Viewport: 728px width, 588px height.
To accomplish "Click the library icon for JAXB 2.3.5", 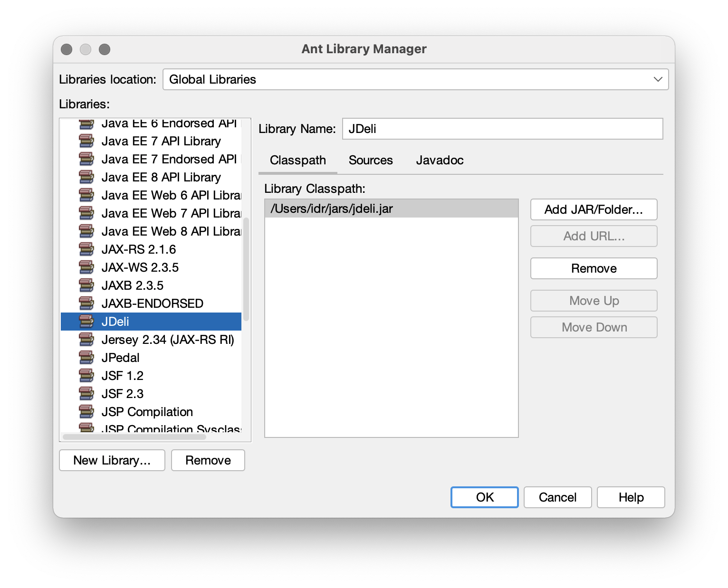I will [87, 285].
